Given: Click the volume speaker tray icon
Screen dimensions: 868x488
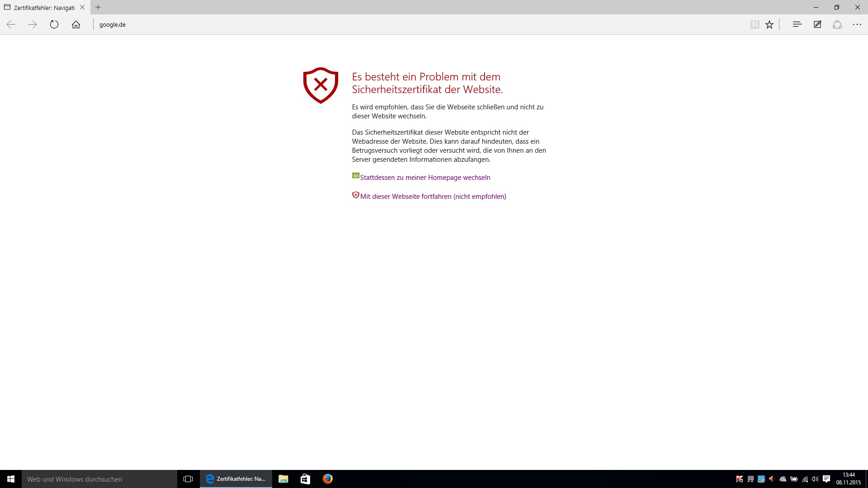Looking at the screenshot, I should coord(815,479).
